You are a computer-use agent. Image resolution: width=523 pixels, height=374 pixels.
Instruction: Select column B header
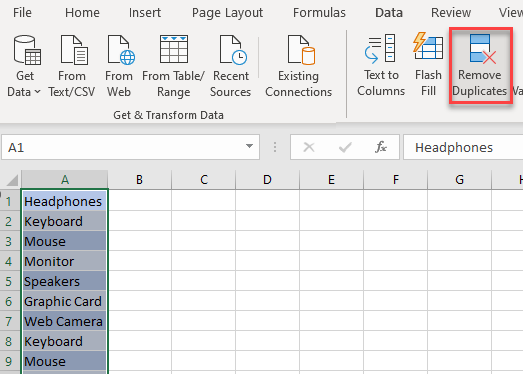tap(139, 180)
